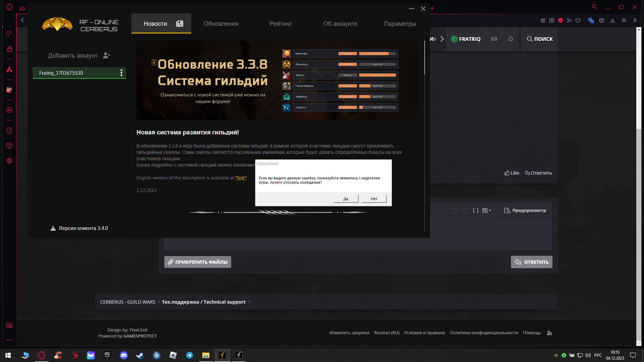
Task: Open the Новости tab in launcher
Action: 161,23
